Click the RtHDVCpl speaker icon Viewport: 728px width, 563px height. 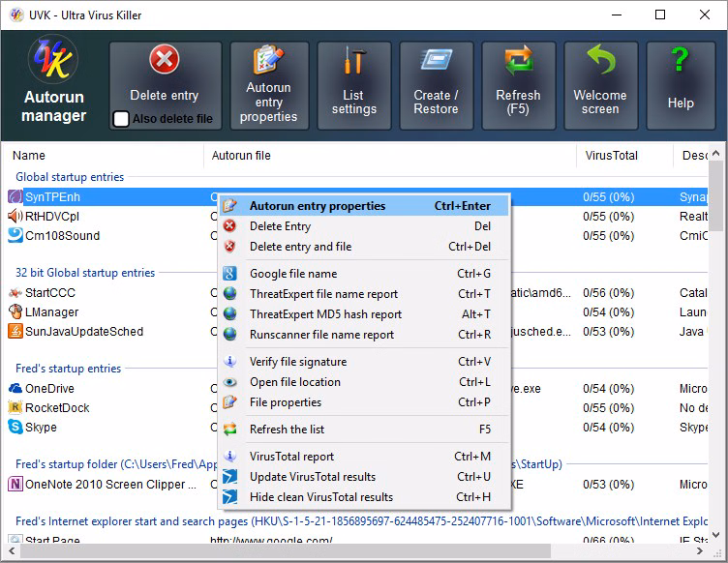coord(15,216)
